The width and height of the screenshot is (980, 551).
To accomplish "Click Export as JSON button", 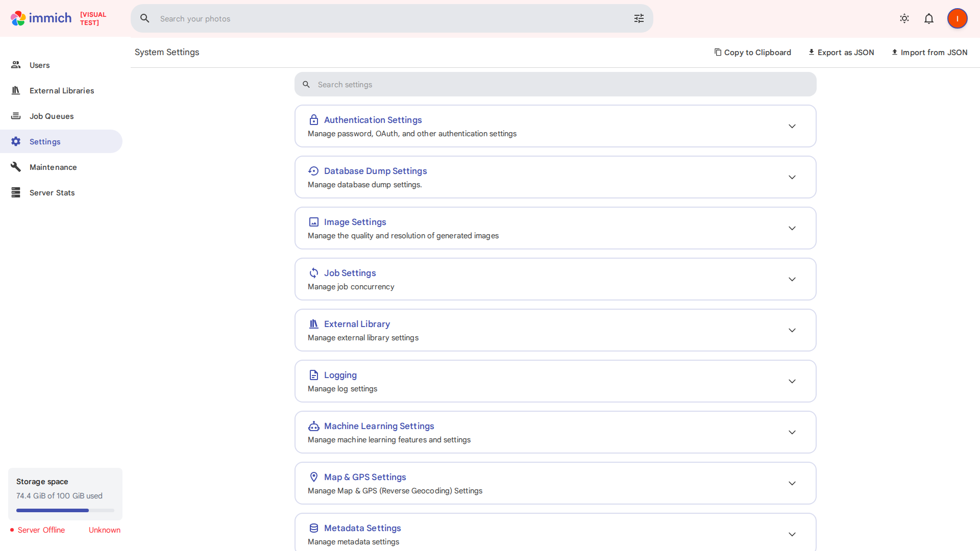I will click(841, 52).
